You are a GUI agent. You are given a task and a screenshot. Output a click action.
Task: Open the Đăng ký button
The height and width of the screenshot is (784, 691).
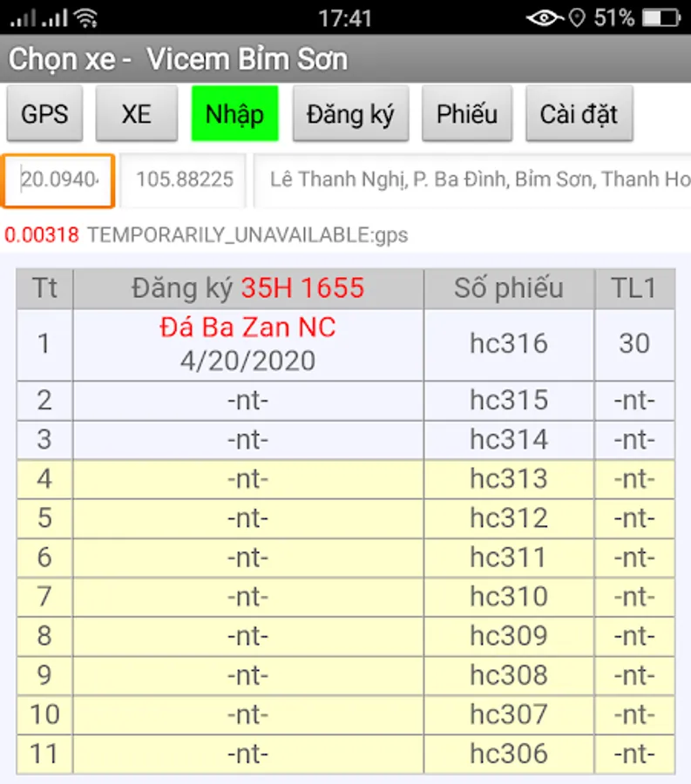pyautogui.click(x=350, y=113)
